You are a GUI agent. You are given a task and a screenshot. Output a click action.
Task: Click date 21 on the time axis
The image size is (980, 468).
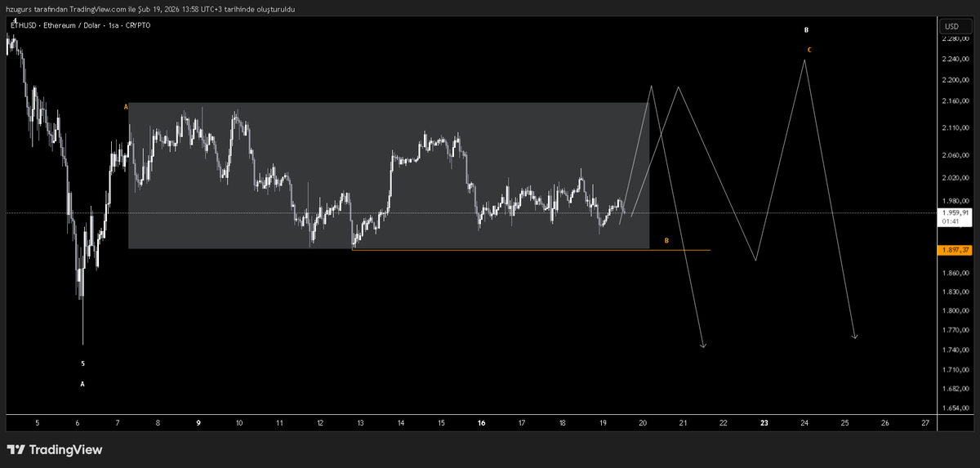pyautogui.click(x=684, y=423)
